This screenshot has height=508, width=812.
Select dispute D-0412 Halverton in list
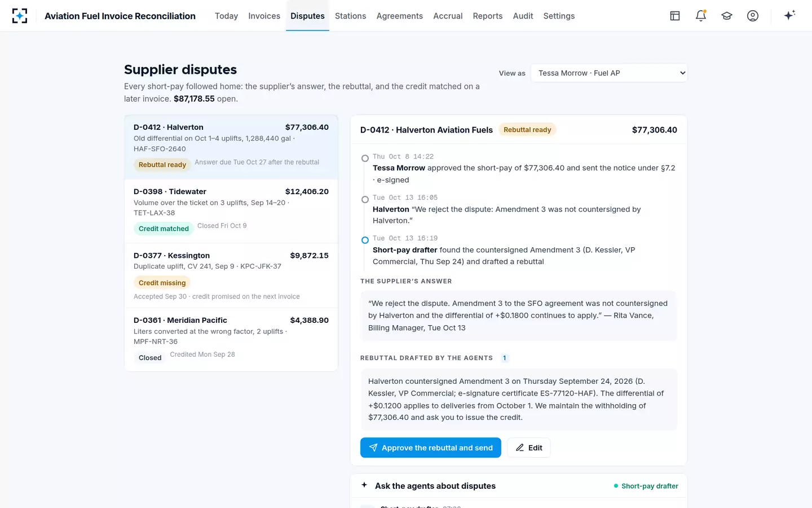click(x=231, y=147)
